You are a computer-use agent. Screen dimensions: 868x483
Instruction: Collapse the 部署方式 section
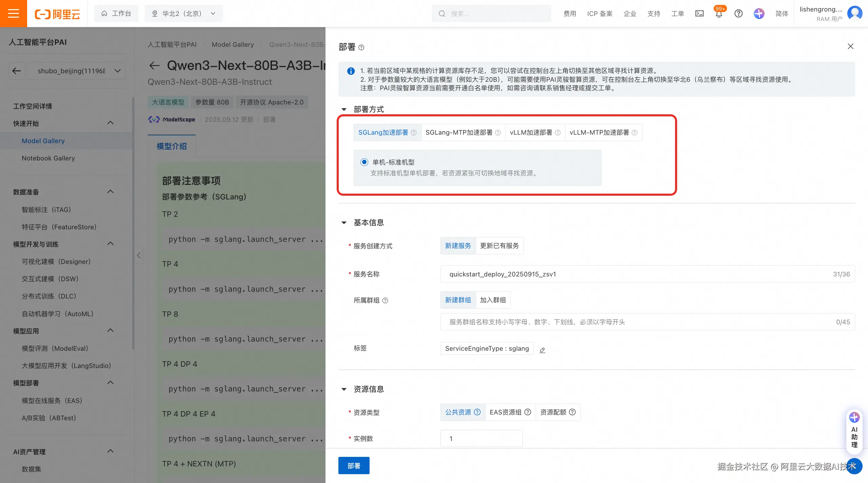[344, 110]
